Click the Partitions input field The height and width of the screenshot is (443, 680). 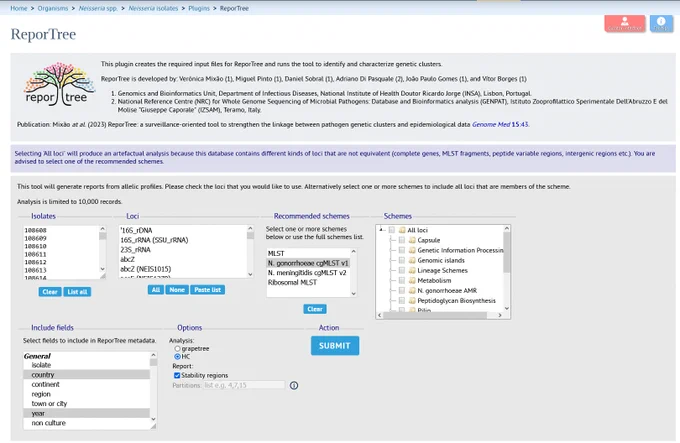(x=245, y=385)
